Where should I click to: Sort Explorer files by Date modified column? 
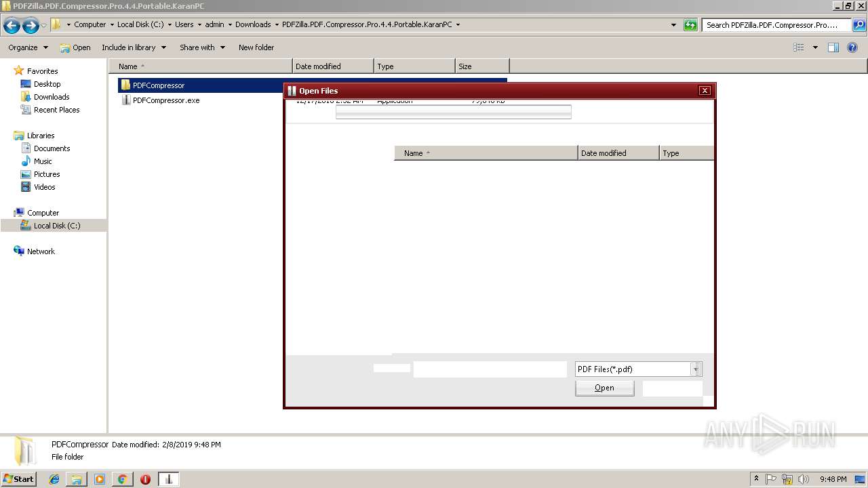(x=333, y=66)
